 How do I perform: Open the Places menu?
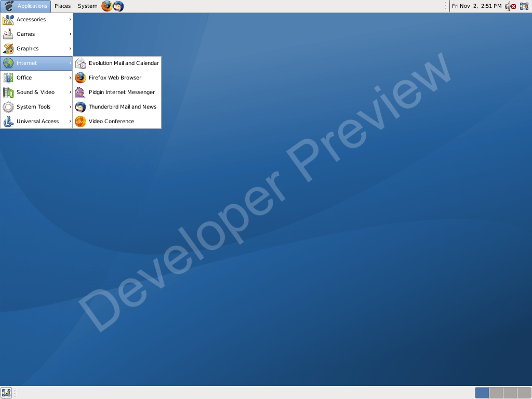click(x=62, y=6)
